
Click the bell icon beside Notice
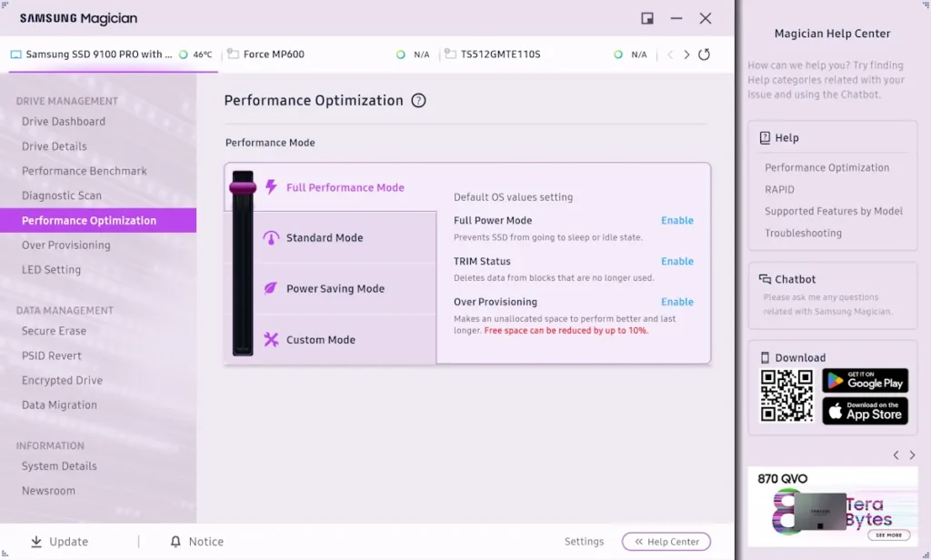(x=175, y=541)
